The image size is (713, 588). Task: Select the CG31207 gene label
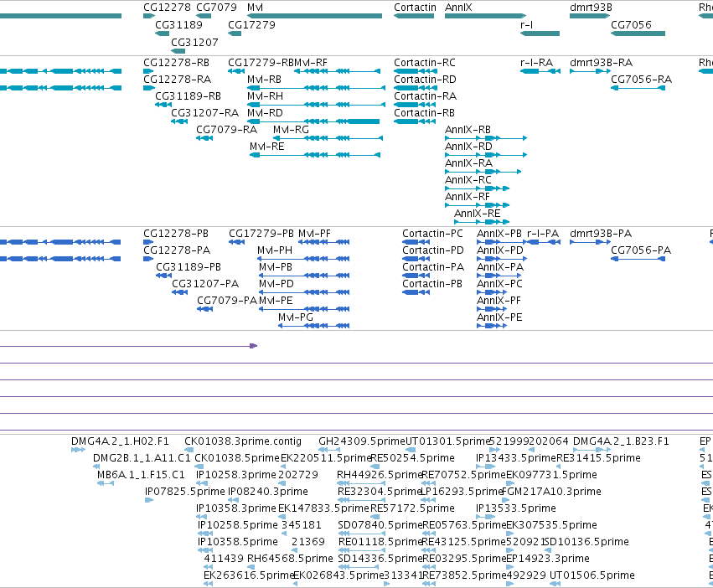194,42
